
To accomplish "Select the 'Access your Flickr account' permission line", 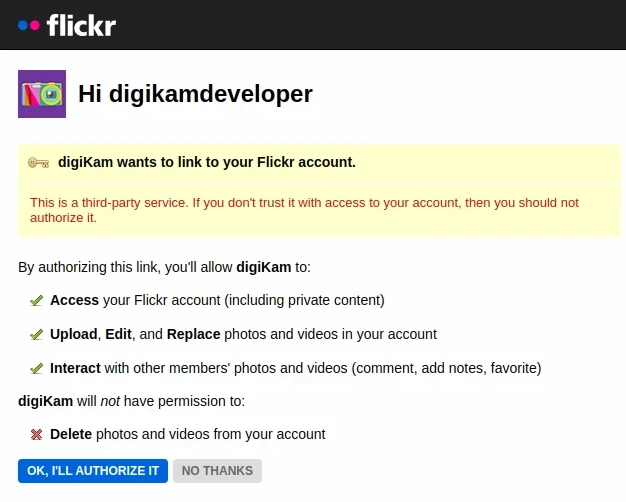I will (217, 300).
